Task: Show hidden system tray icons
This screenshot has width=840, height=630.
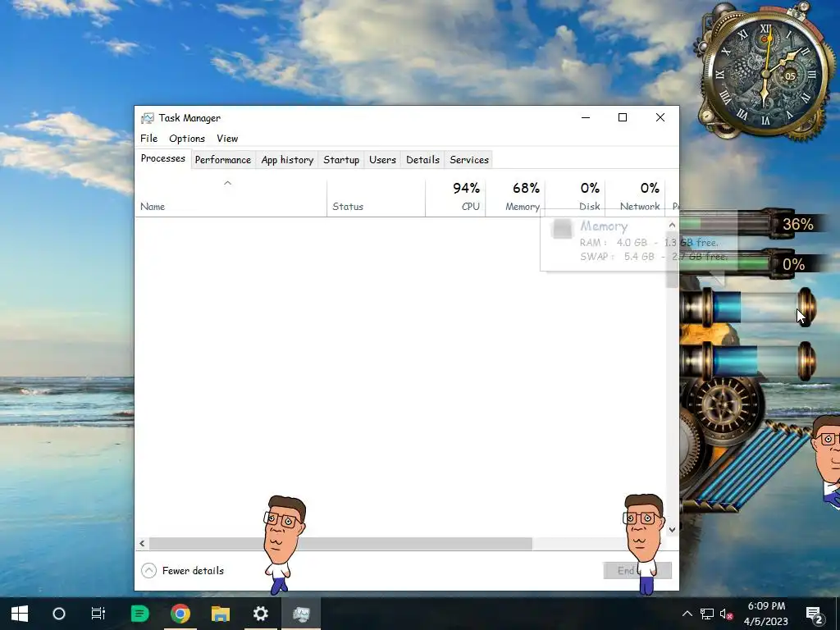Action: [687, 614]
